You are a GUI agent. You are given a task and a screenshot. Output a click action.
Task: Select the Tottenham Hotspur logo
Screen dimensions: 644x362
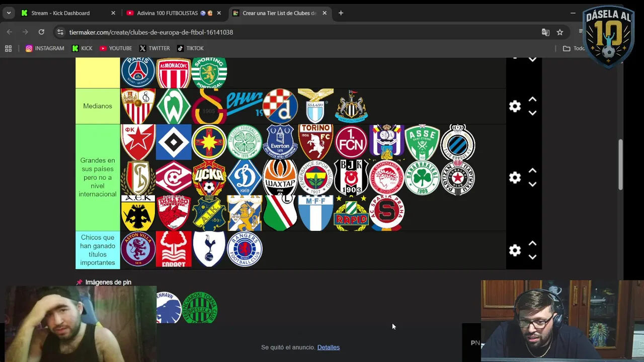[x=209, y=249]
